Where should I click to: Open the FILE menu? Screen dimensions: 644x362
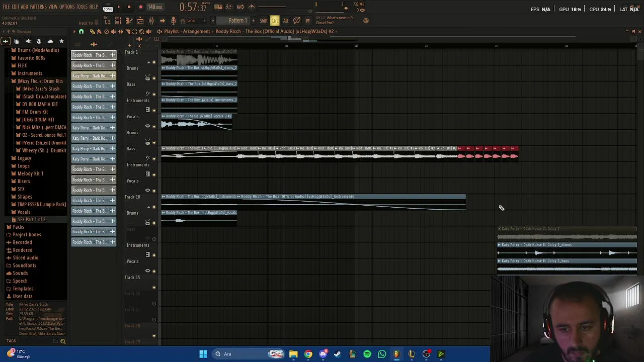click(x=6, y=7)
